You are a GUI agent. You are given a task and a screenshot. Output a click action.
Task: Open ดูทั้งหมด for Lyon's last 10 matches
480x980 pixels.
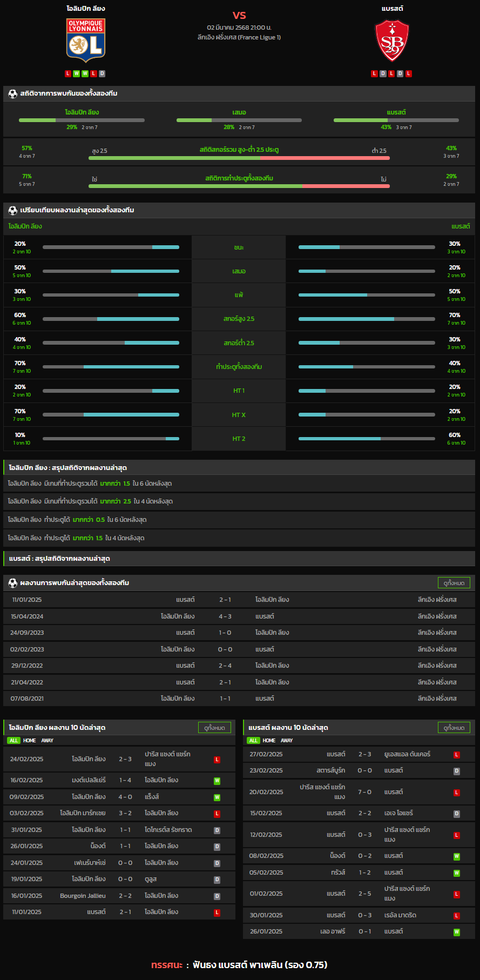point(214,728)
